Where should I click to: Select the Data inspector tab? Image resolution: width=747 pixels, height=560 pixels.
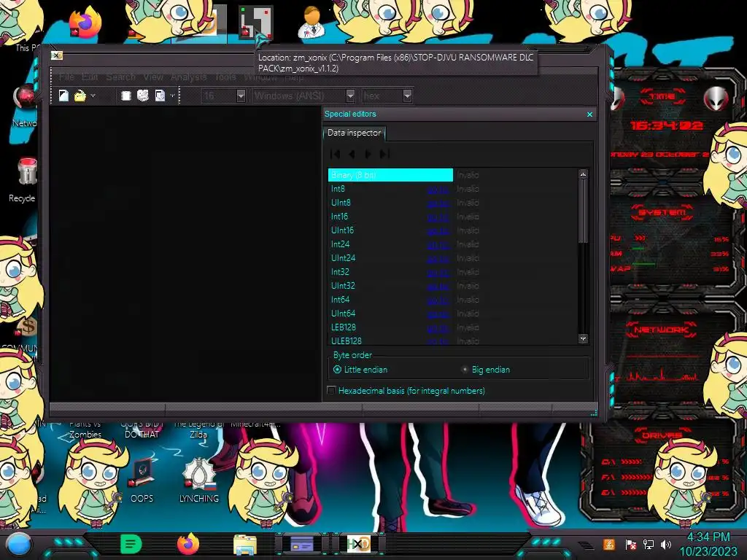click(354, 133)
